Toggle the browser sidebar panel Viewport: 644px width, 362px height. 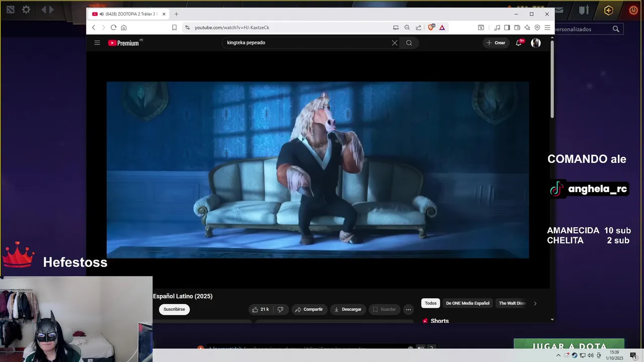(507, 28)
